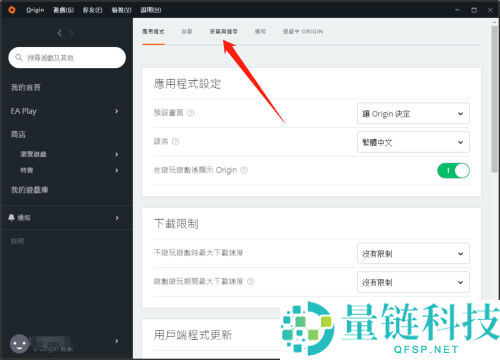This screenshot has width=500, height=360.
Task: Click the 應用程式設定 heading
Action: 187,84
